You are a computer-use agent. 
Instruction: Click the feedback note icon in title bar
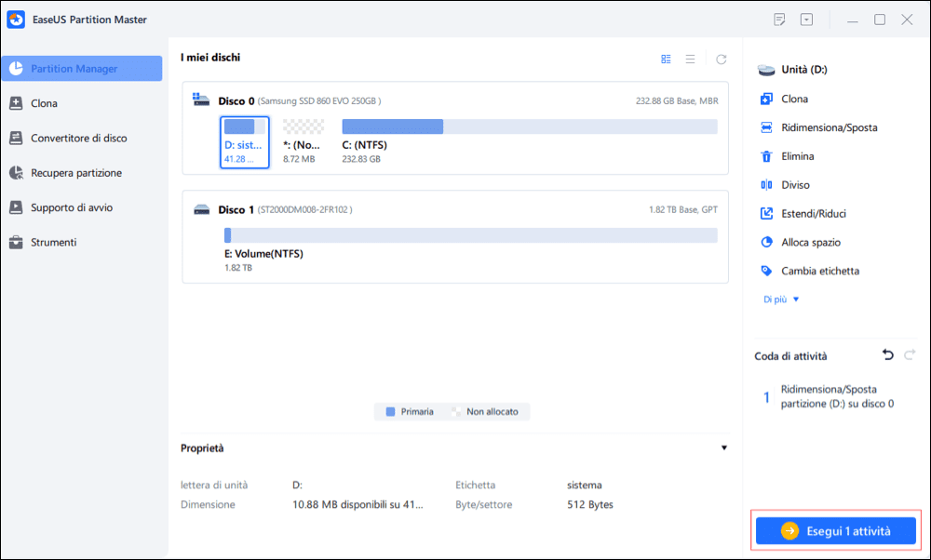pyautogui.click(x=779, y=20)
